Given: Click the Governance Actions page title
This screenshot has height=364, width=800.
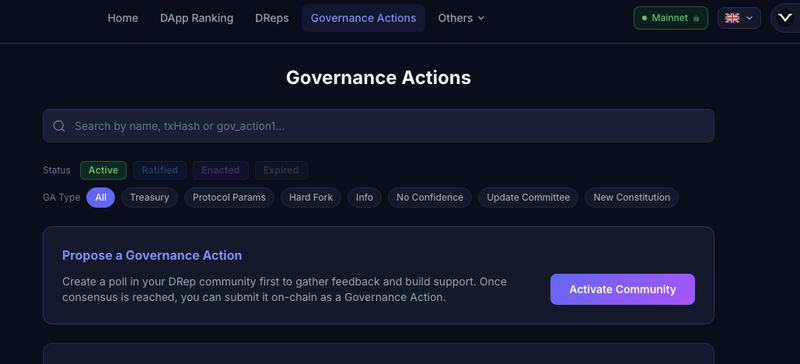Looking at the screenshot, I should 378,78.
